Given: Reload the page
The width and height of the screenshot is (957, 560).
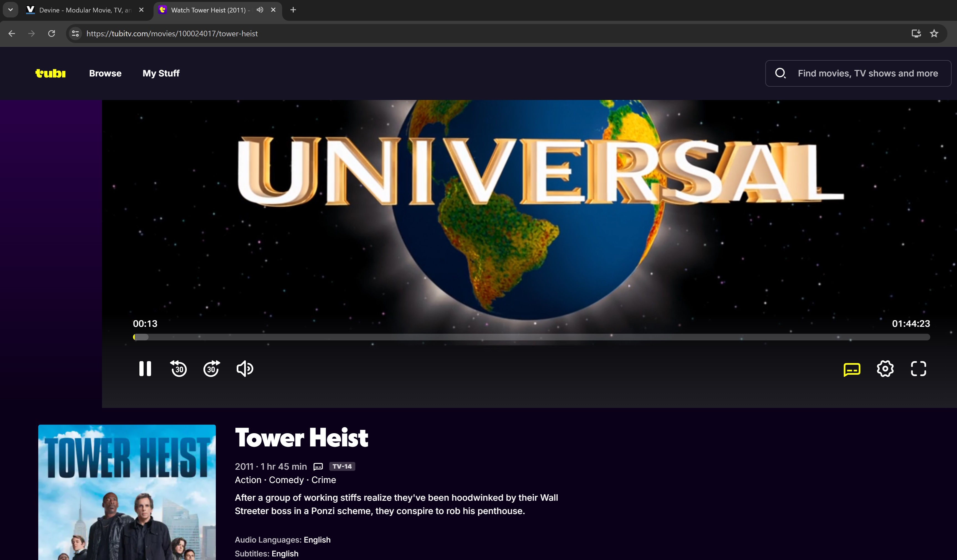Looking at the screenshot, I should pos(52,34).
